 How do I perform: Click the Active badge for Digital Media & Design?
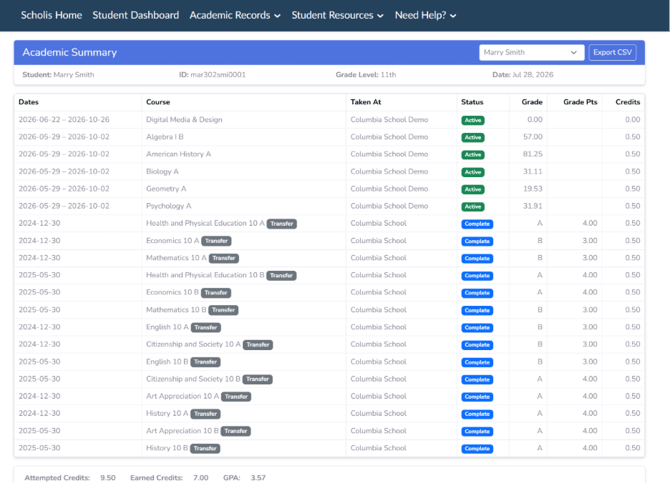pyautogui.click(x=473, y=121)
